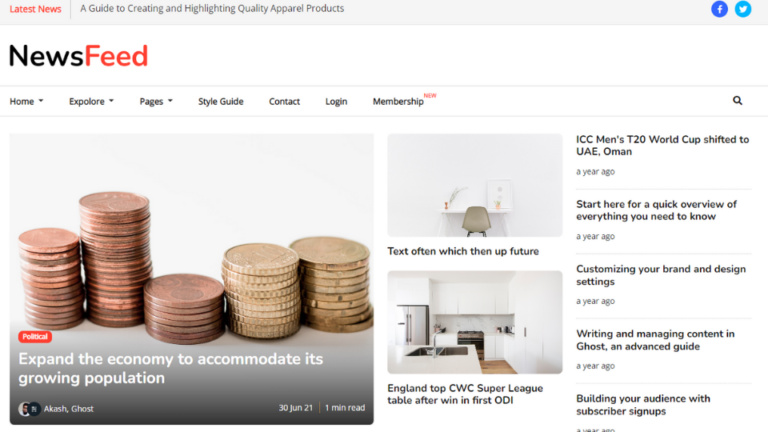Click 'a year ago' under Start here article

[595, 236]
